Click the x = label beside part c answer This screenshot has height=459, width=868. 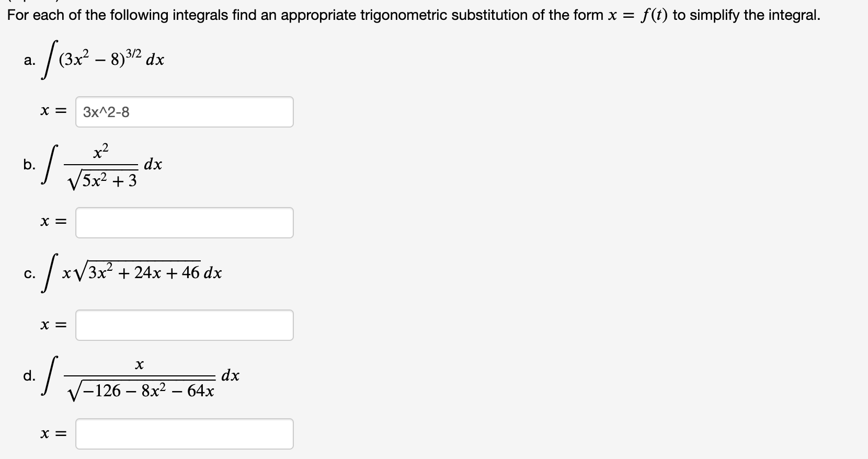(x=52, y=325)
